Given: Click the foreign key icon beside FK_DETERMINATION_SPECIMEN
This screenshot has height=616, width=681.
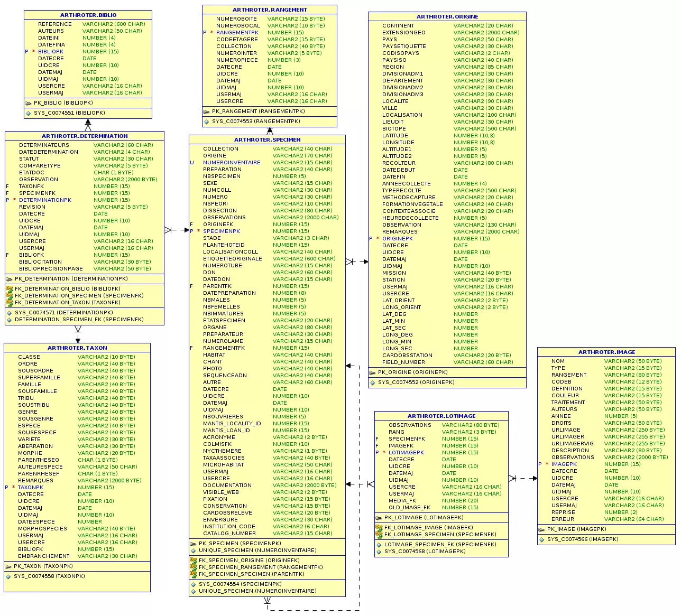Looking at the screenshot, I should pyautogui.click(x=10, y=296).
